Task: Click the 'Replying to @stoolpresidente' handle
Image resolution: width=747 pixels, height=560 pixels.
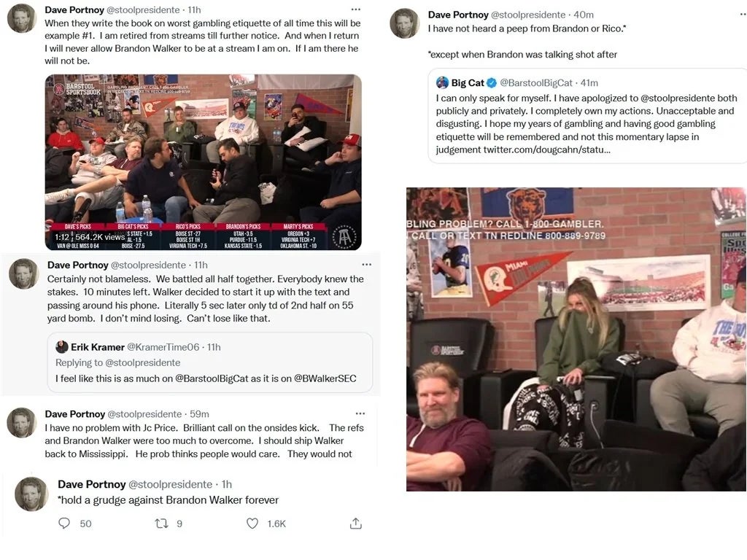Action: [x=142, y=363]
